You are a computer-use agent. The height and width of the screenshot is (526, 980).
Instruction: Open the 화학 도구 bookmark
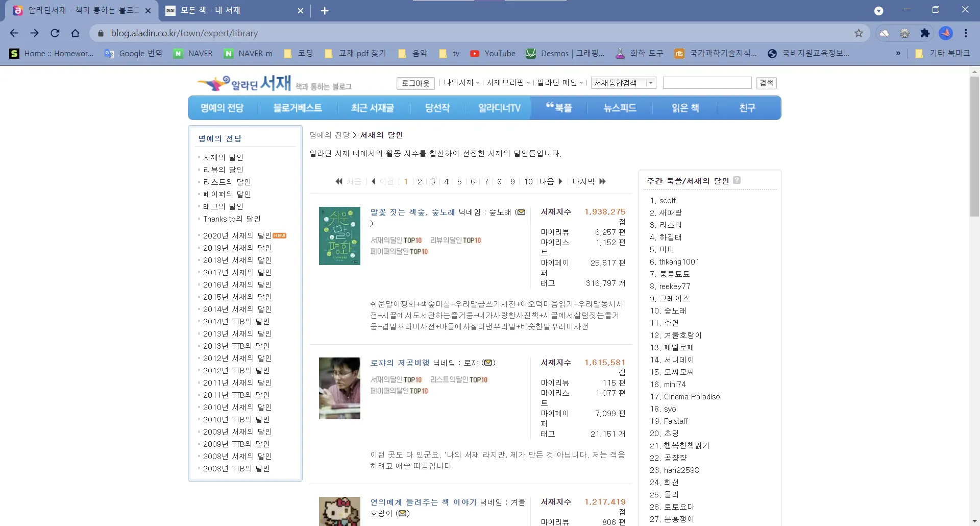[x=639, y=53]
